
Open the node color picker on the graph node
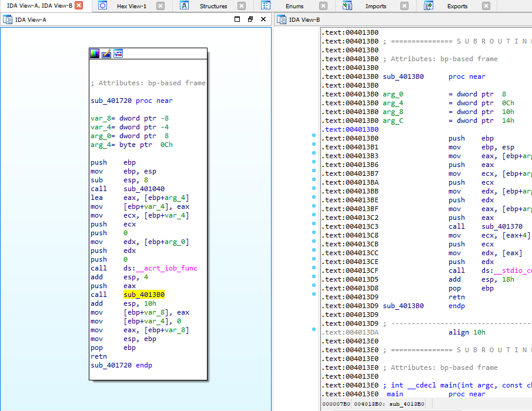point(95,53)
